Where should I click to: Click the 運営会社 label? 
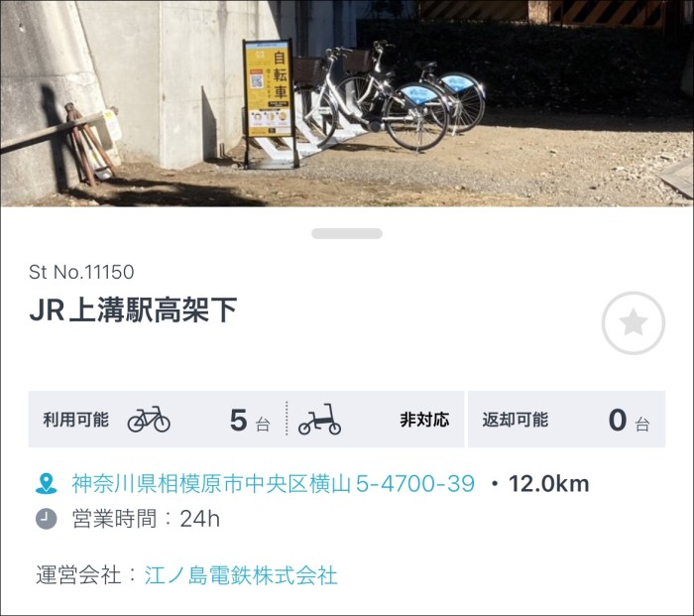pyautogui.click(x=78, y=575)
